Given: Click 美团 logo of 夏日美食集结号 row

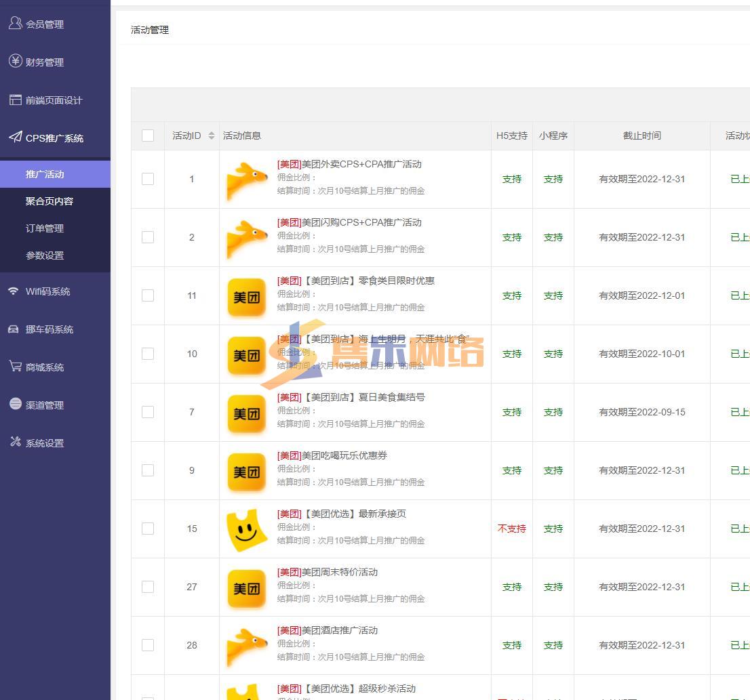Looking at the screenshot, I should pos(246,414).
